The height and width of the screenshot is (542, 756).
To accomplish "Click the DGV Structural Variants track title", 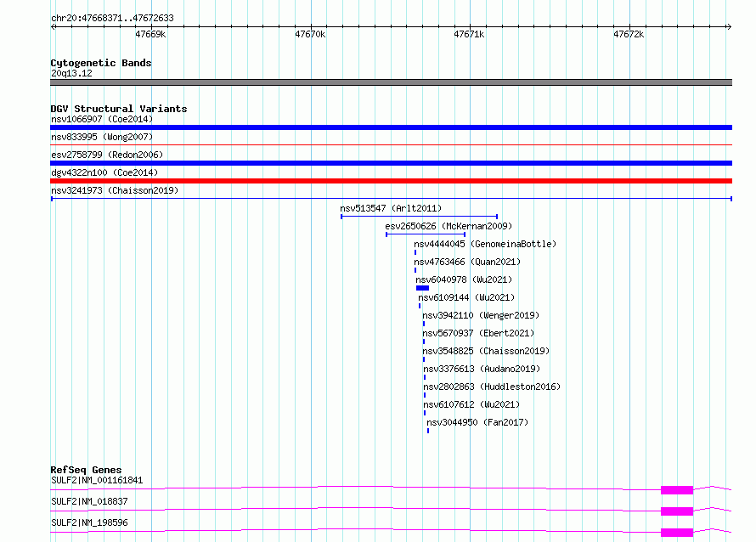I will coord(119,109).
